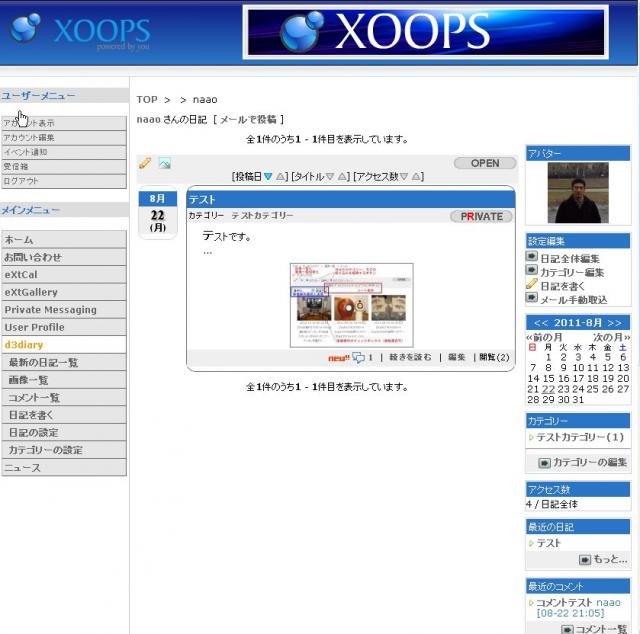Click メール手動取込 settings link
Image resolution: width=640 pixels, height=634 pixels.
pos(574,300)
